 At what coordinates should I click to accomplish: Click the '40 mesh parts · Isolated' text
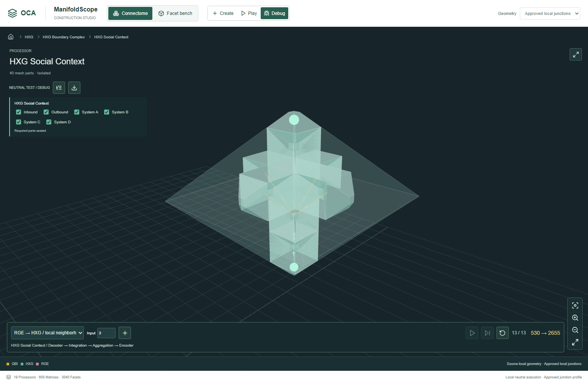click(x=30, y=73)
